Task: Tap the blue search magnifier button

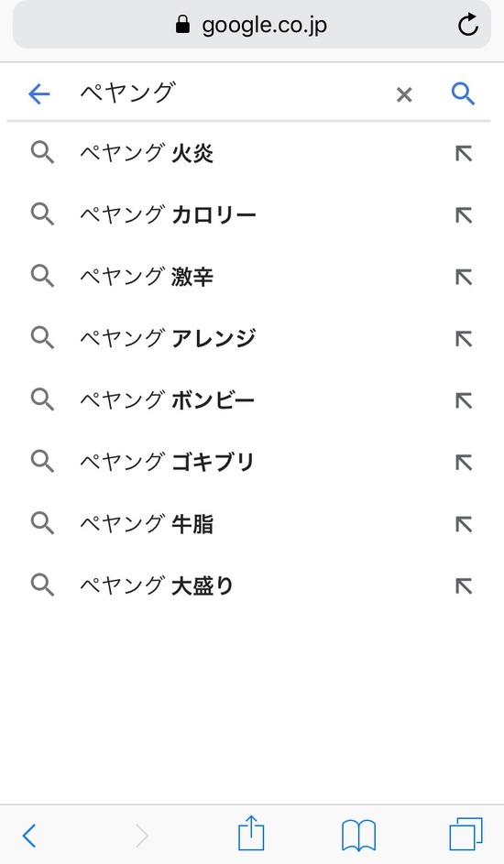Action: [463, 94]
